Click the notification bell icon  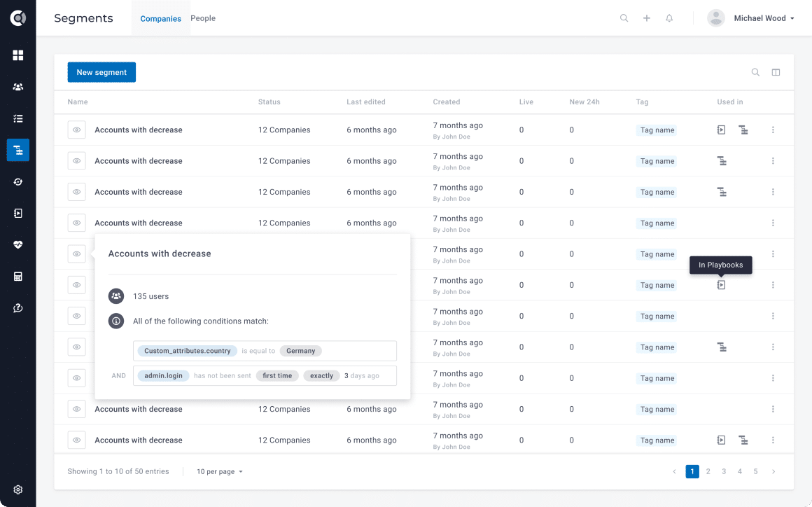(x=669, y=18)
